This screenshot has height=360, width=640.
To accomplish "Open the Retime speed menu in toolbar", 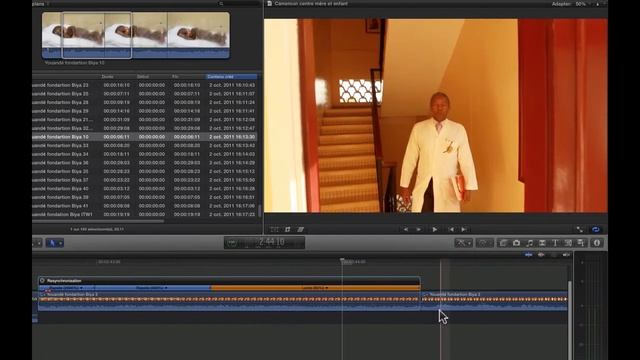I will (484, 243).
